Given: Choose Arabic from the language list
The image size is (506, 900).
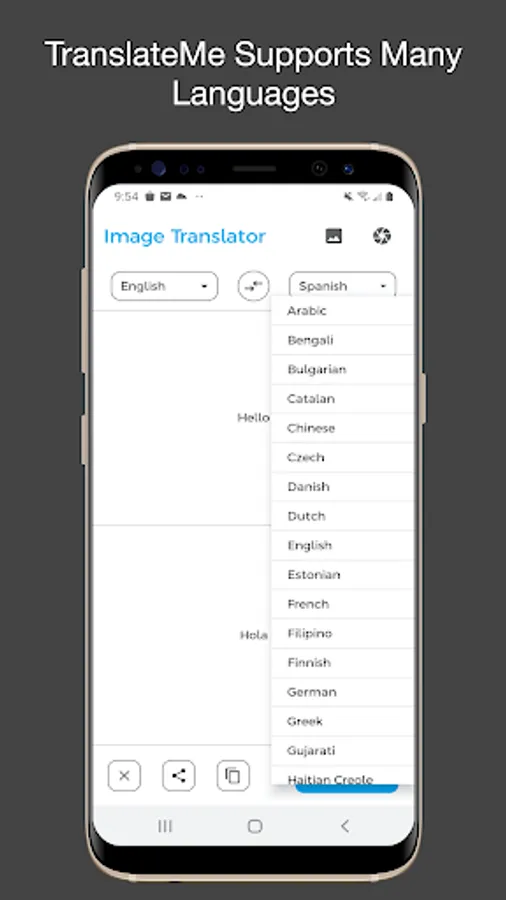Looking at the screenshot, I should [342, 311].
